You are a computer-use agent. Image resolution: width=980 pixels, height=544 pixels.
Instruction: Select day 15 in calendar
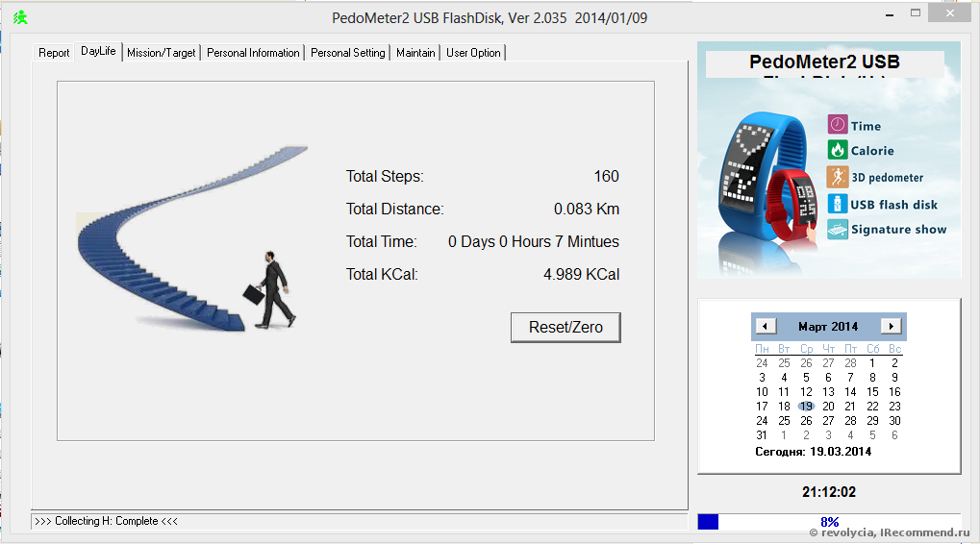872,391
